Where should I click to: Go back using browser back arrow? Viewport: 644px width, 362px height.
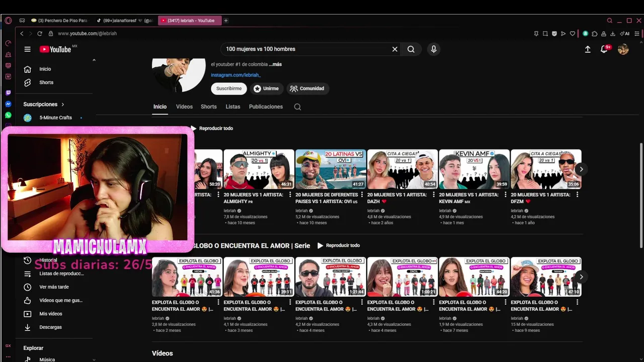22,34
